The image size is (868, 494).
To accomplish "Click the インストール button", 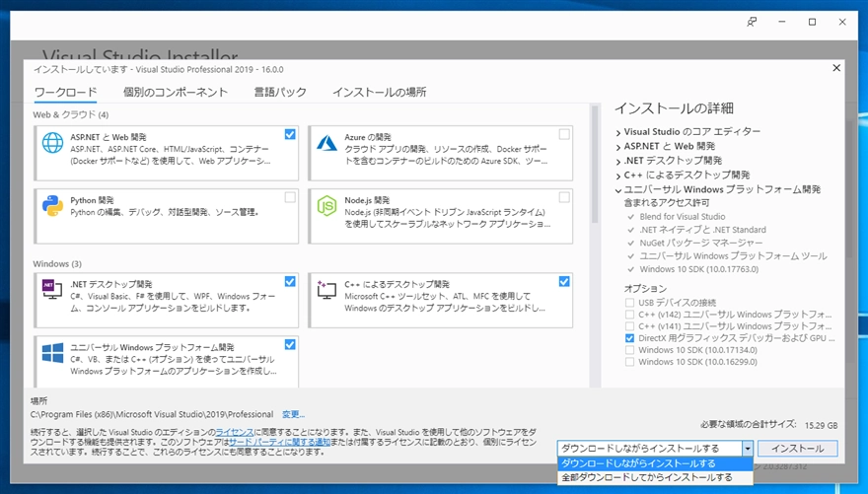I will click(x=797, y=449).
